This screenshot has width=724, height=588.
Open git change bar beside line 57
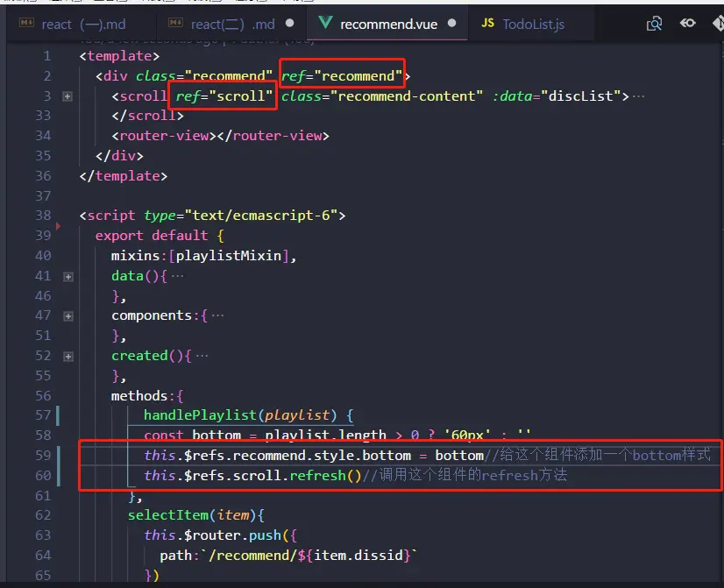(x=58, y=415)
